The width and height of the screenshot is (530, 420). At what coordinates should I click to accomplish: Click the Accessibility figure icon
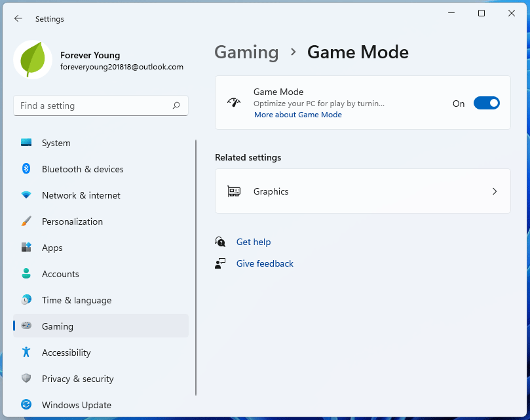pos(26,353)
